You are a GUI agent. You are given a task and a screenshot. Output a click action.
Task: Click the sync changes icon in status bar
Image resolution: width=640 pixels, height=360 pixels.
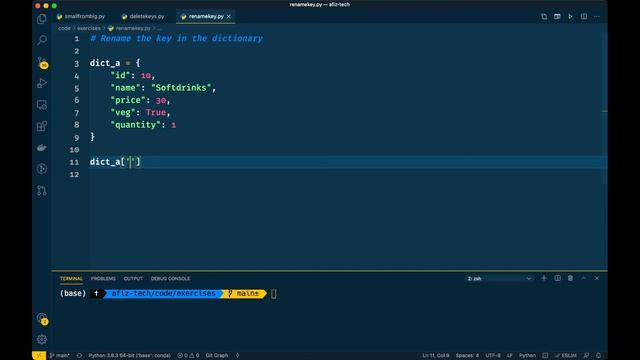pyautogui.click(x=79, y=356)
